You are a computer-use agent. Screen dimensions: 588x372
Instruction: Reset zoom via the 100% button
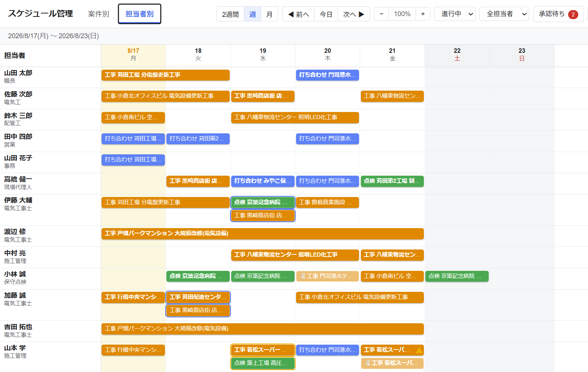pyautogui.click(x=402, y=14)
